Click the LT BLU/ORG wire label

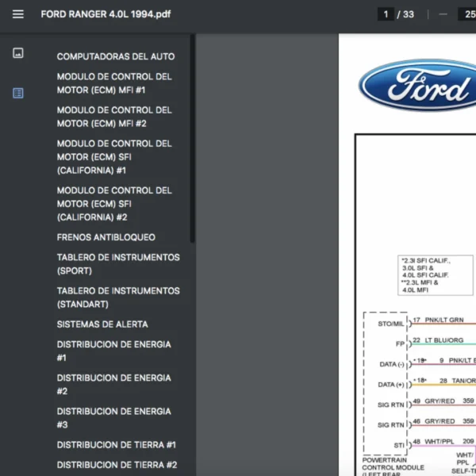443,340
